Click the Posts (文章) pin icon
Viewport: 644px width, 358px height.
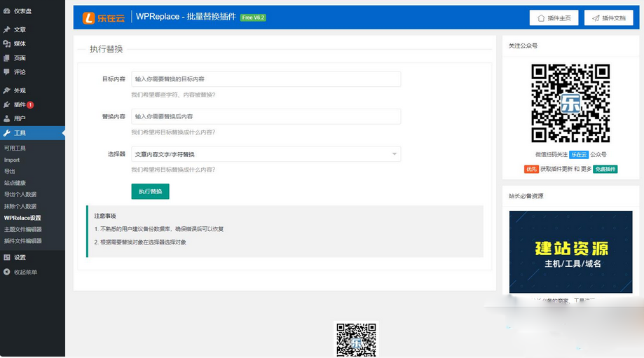tap(7, 29)
